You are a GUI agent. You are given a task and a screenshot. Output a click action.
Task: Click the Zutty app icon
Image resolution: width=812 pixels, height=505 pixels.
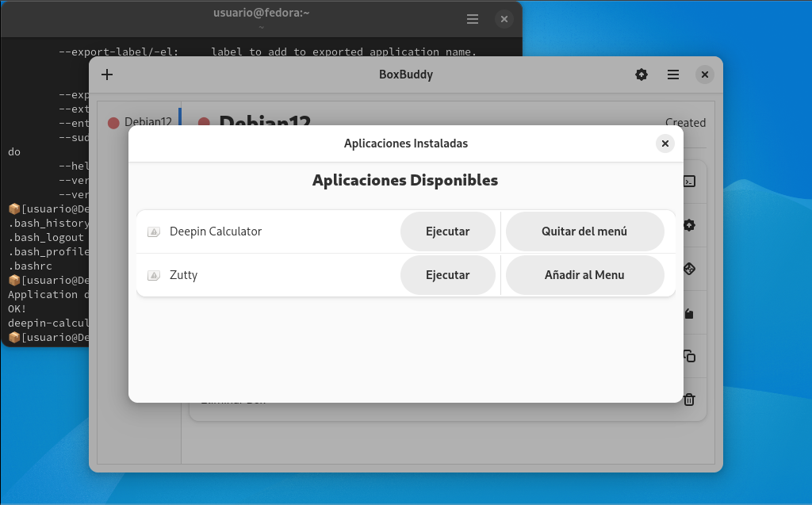tap(154, 275)
